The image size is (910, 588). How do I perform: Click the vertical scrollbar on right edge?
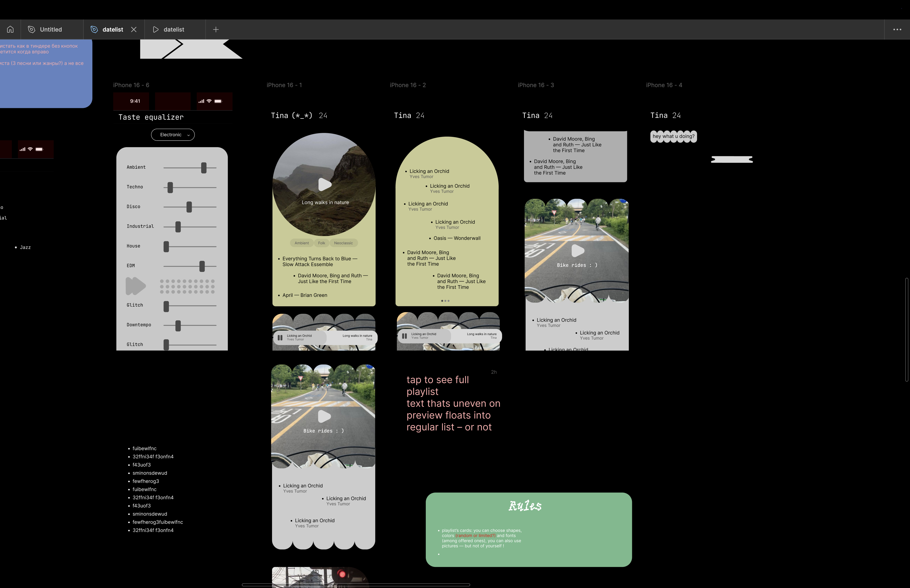(x=907, y=330)
